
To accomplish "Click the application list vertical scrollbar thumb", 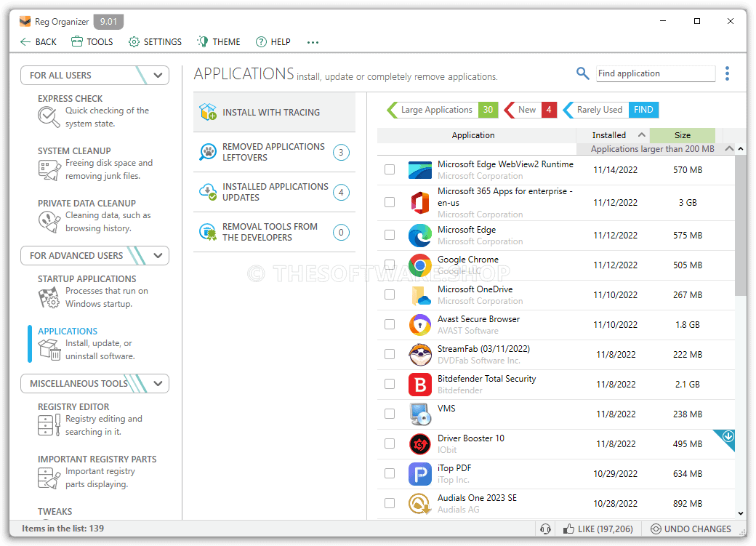I will 741,225.
